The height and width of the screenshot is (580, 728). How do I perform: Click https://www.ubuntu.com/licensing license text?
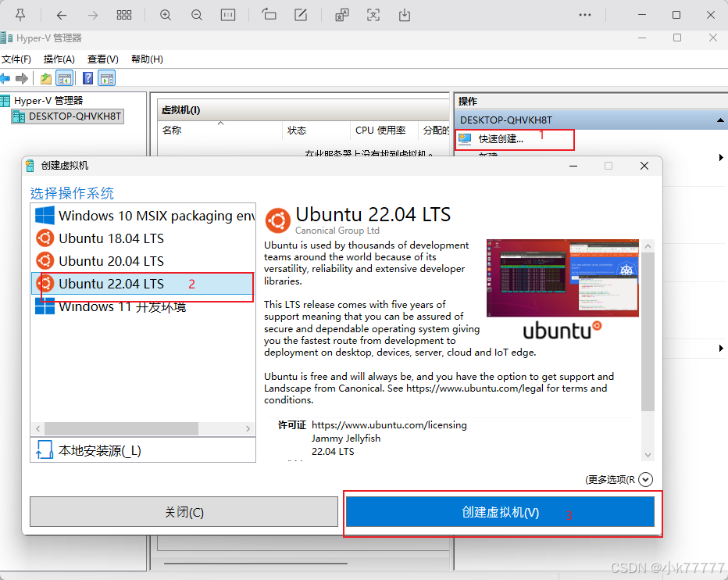[389, 424]
